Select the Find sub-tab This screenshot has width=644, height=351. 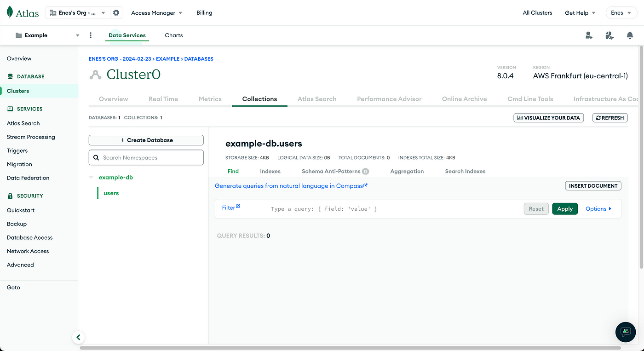(233, 171)
